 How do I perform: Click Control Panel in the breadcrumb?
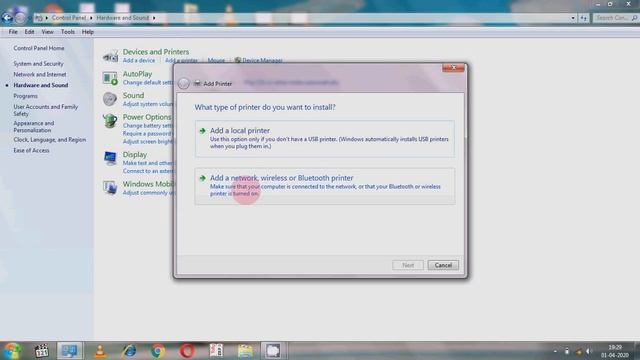point(69,18)
